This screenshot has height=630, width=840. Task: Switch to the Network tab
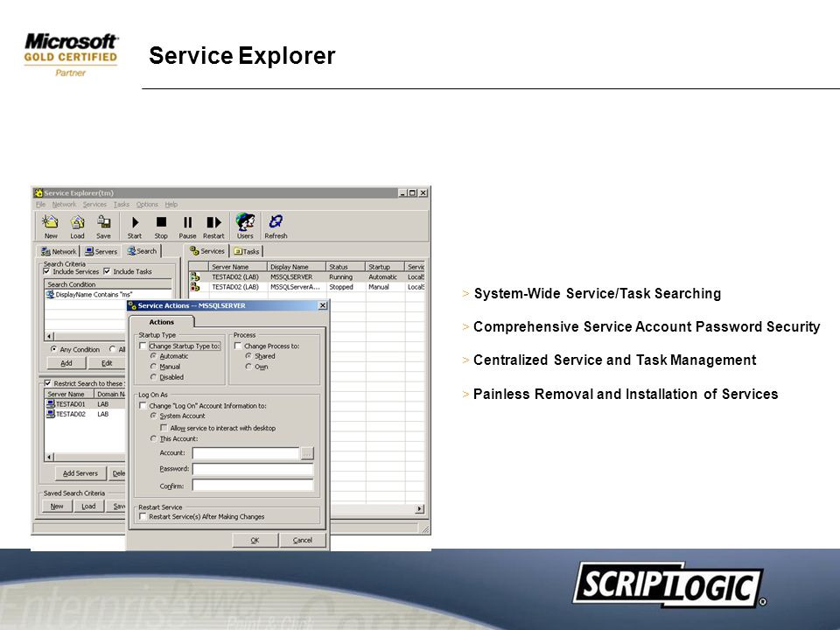point(59,251)
